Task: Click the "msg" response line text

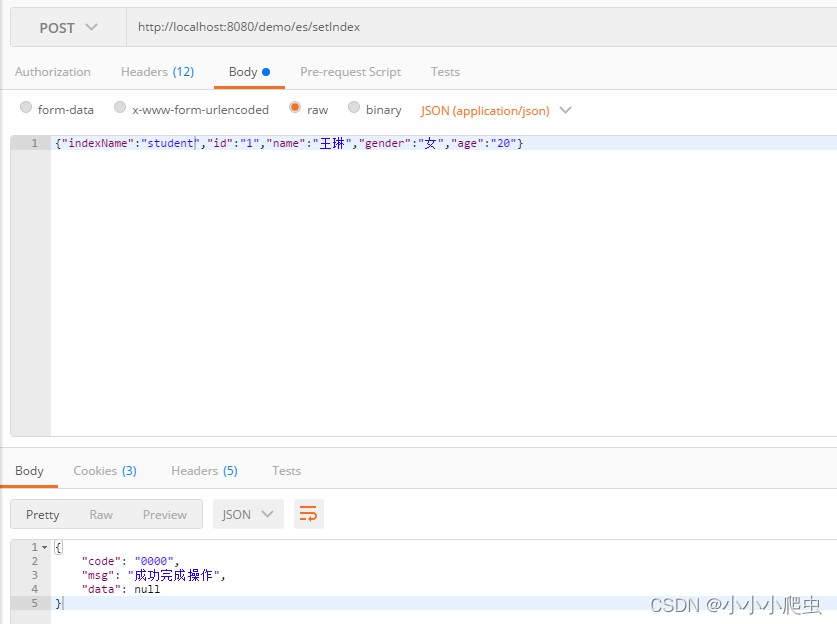Action: click(154, 575)
